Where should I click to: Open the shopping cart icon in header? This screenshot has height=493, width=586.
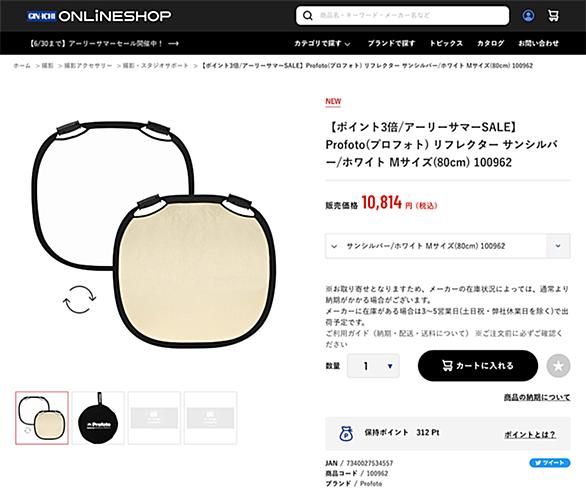click(x=553, y=16)
